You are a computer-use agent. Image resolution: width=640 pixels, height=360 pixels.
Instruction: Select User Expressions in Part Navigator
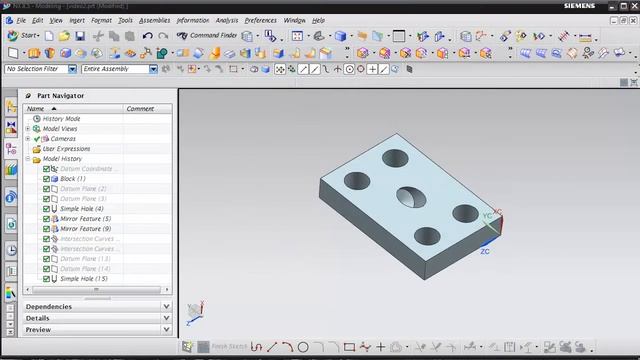point(66,149)
